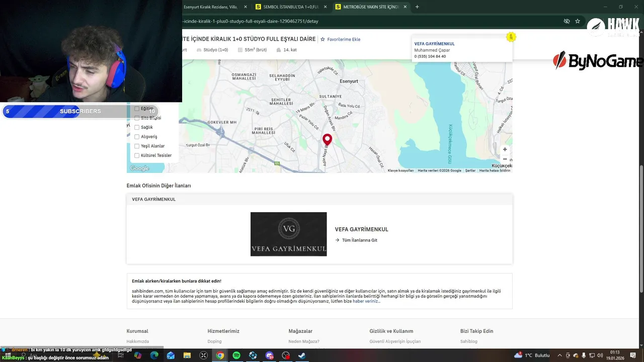
Task: Close the Esenyurt Kiralık Rezidans tab
Action: (x=246, y=7)
